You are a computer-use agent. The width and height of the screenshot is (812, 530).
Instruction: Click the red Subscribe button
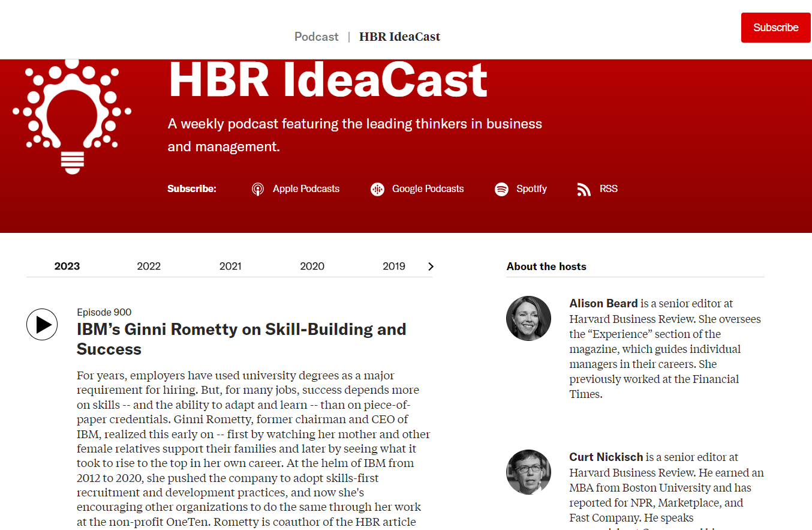775,28
